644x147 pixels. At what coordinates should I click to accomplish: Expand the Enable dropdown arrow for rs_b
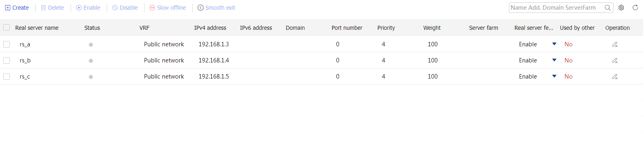coord(554,60)
